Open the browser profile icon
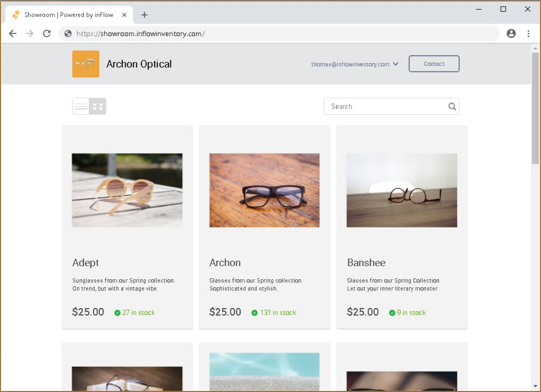 (x=511, y=33)
